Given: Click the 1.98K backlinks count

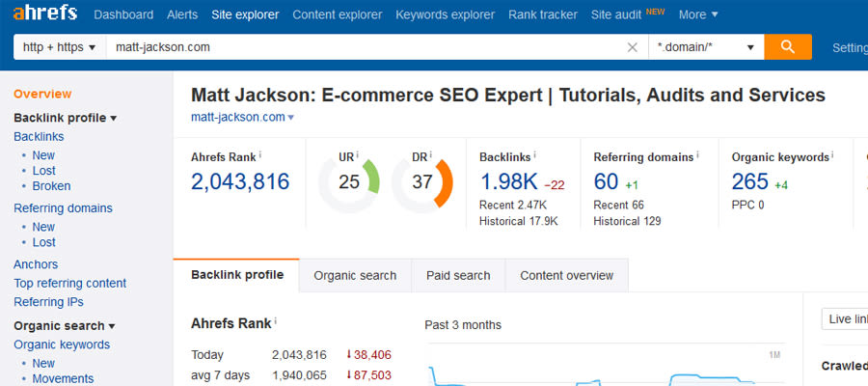Looking at the screenshot, I should point(508,181).
